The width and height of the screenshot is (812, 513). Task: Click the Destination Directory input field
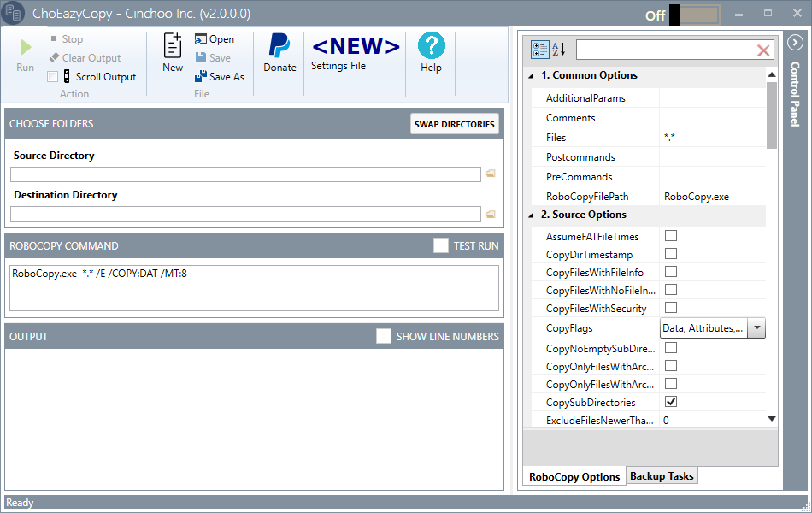pyautogui.click(x=245, y=214)
